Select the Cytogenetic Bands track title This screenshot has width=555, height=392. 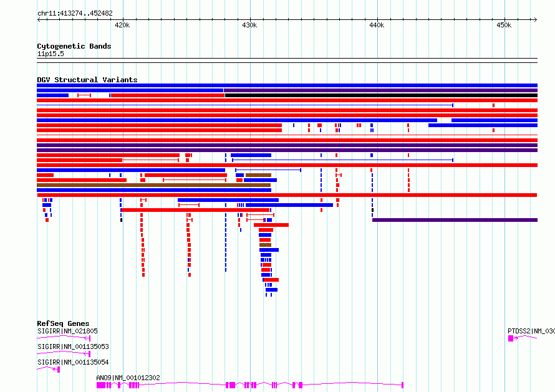coord(74,46)
